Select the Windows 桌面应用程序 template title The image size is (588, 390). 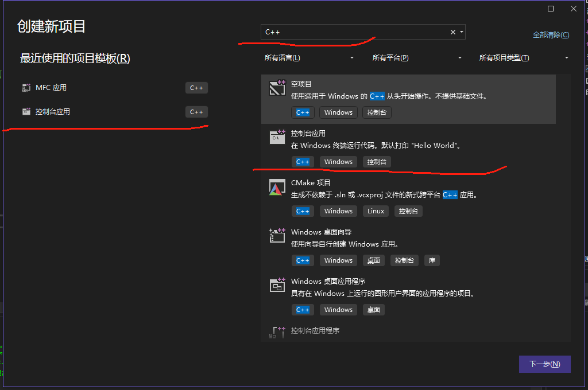(328, 282)
